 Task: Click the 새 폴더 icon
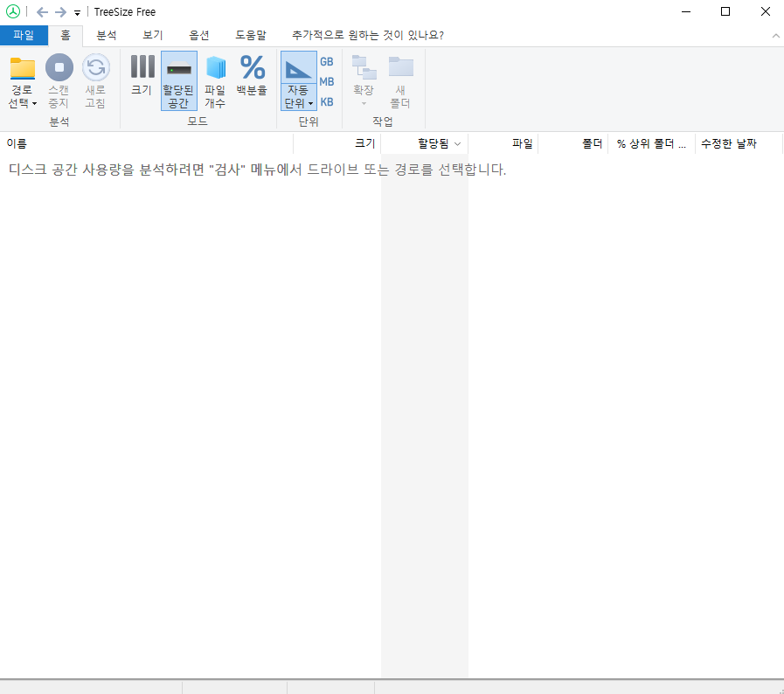(400, 67)
